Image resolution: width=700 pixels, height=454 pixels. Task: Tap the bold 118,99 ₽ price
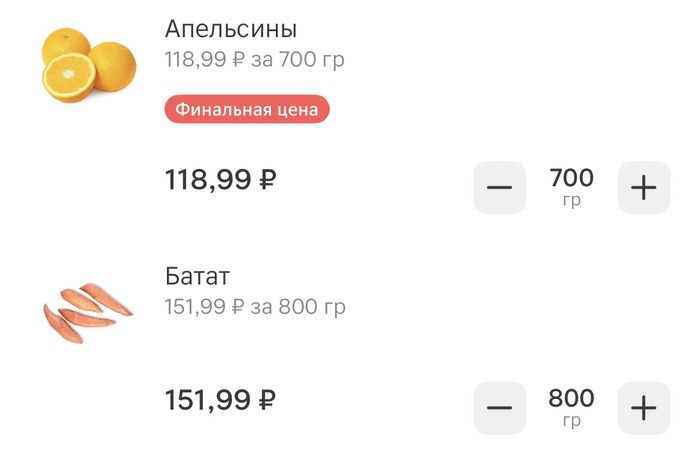click(x=220, y=180)
